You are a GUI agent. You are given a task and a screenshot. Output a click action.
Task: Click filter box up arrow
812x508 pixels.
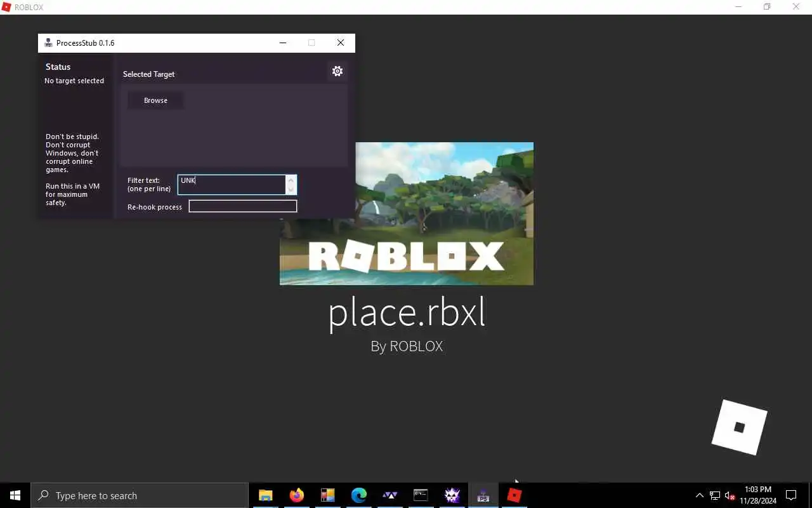[x=291, y=180]
